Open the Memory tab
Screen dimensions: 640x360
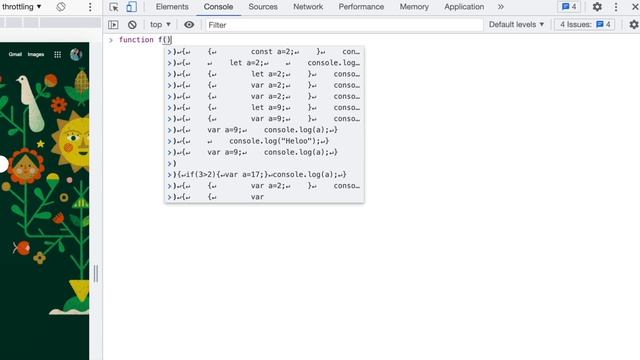tap(414, 7)
